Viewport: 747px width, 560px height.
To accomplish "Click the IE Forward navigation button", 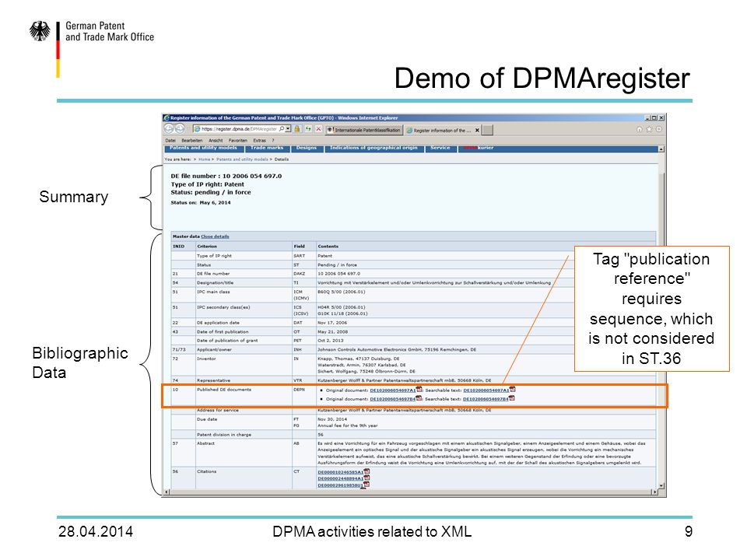I will 180,128.
